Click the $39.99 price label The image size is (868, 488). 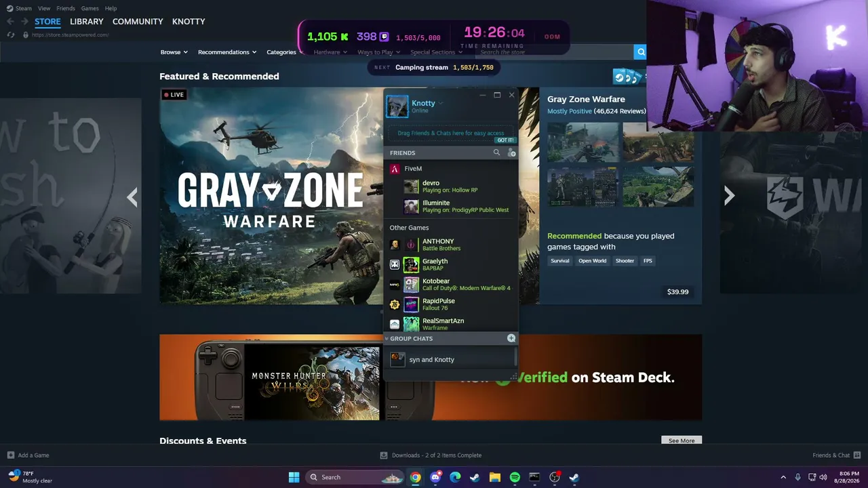click(677, 292)
